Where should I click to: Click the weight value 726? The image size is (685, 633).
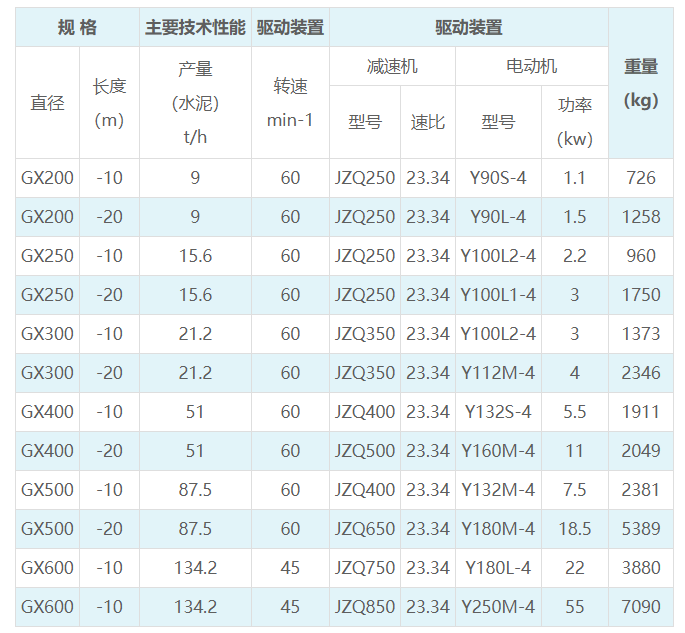coord(641,178)
